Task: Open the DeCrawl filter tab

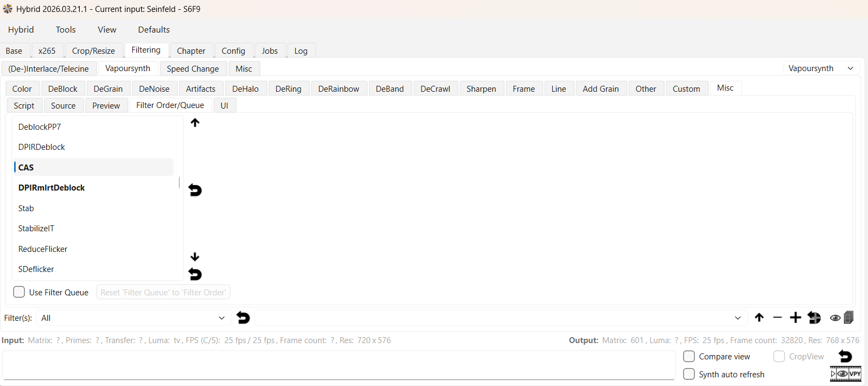Action: coord(435,88)
